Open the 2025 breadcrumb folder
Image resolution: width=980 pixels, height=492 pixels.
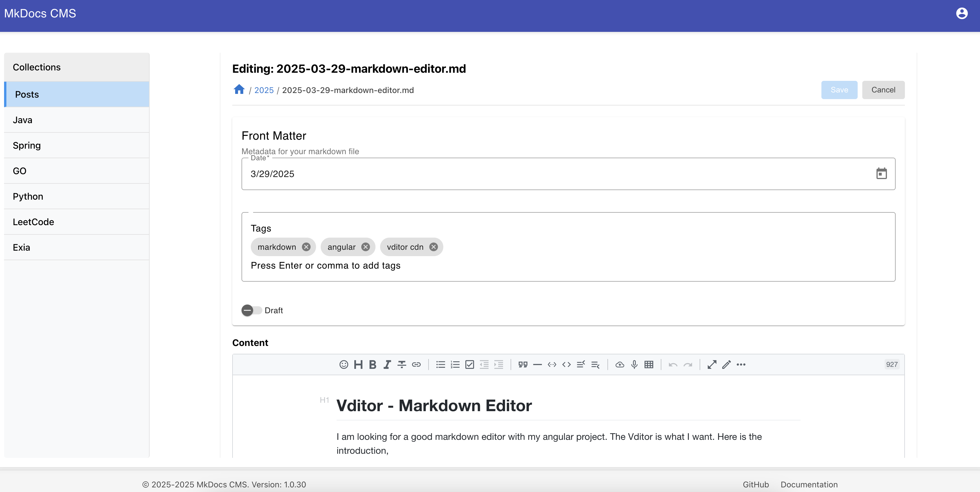[x=264, y=90]
